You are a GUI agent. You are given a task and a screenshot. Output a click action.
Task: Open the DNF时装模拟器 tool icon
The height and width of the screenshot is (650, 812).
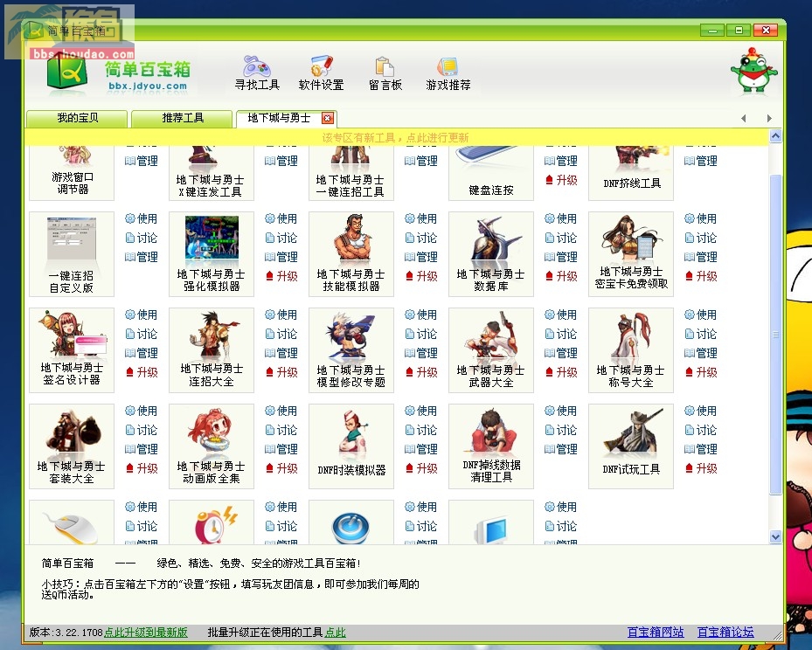351,446
